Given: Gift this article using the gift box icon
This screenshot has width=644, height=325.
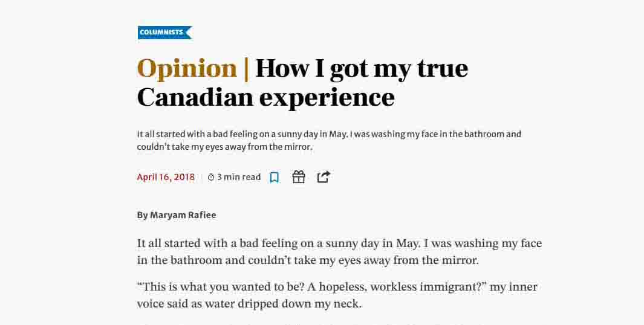Looking at the screenshot, I should [x=299, y=177].
